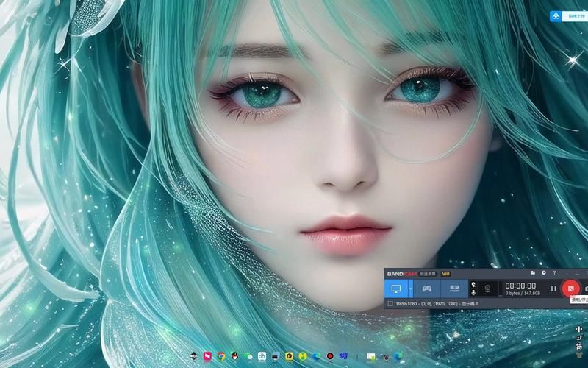This screenshot has width=588, height=368.
Task: Open the red record-dot app in dock
Action: [x=330, y=356]
